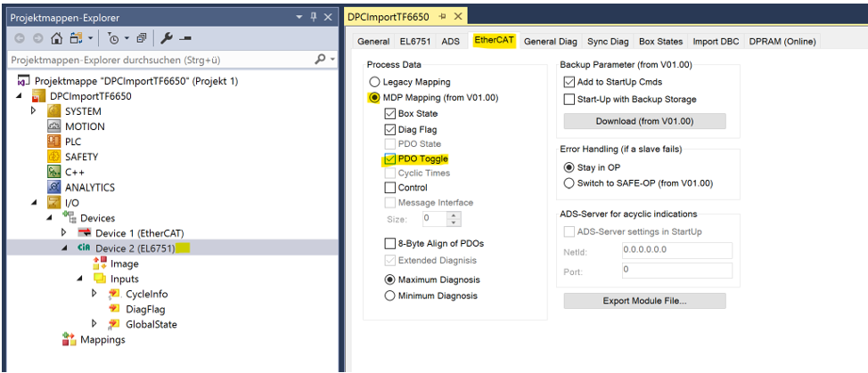The width and height of the screenshot is (868, 373).
Task: Open the DPRAM (Online) tab
Action: pos(782,42)
